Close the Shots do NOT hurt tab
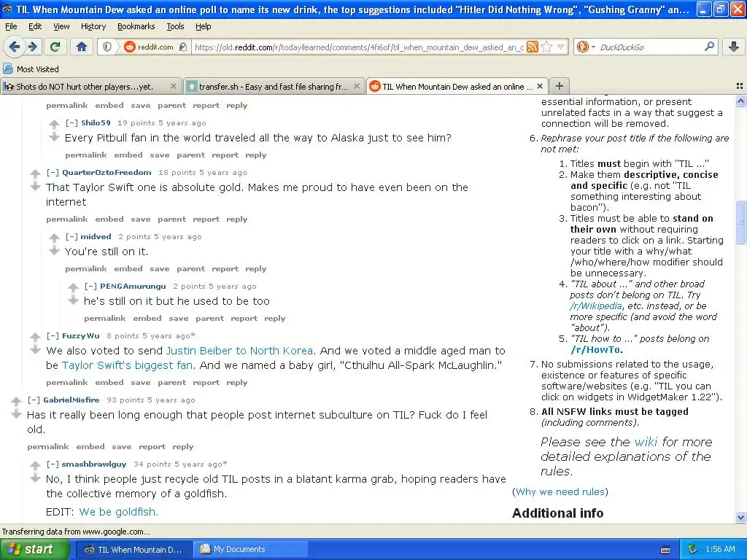Image resolution: width=747 pixels, height=560 pixels. pos(174,86)
